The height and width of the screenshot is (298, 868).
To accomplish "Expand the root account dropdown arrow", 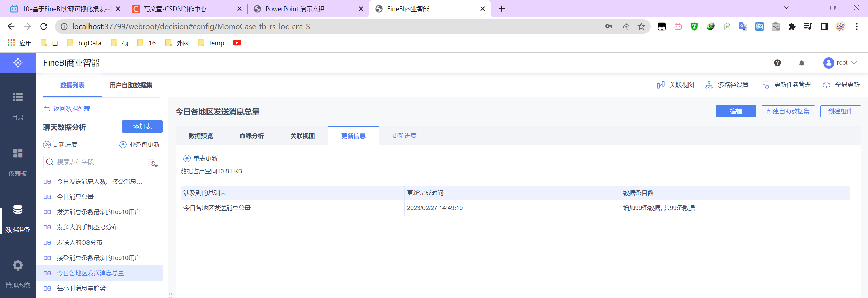I will click(x=854, y=63).
